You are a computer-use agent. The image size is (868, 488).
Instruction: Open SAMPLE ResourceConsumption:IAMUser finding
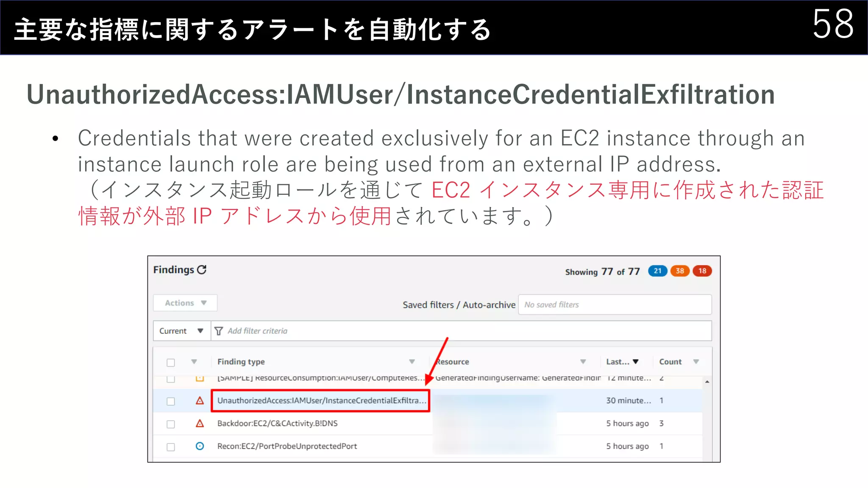[321, 378]
